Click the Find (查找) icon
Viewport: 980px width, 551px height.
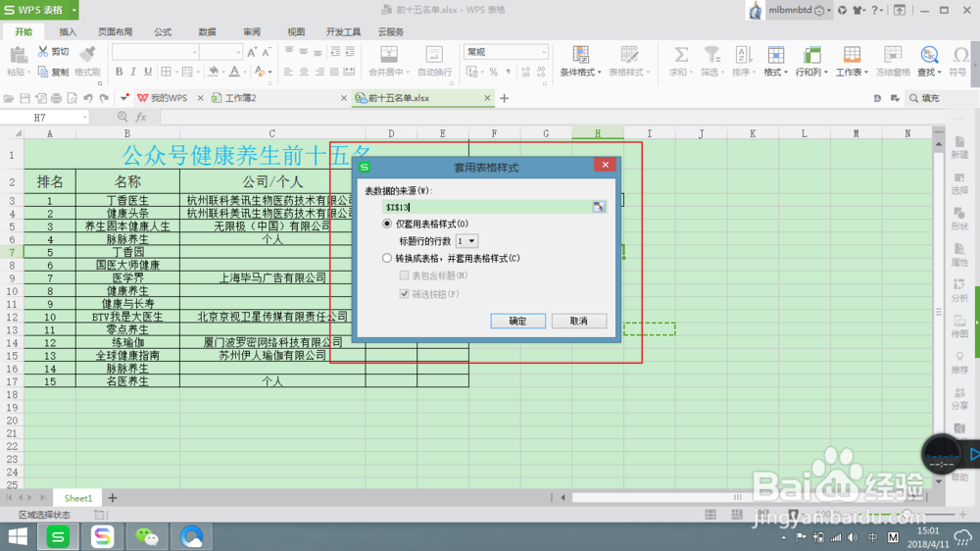pos(929,54)
